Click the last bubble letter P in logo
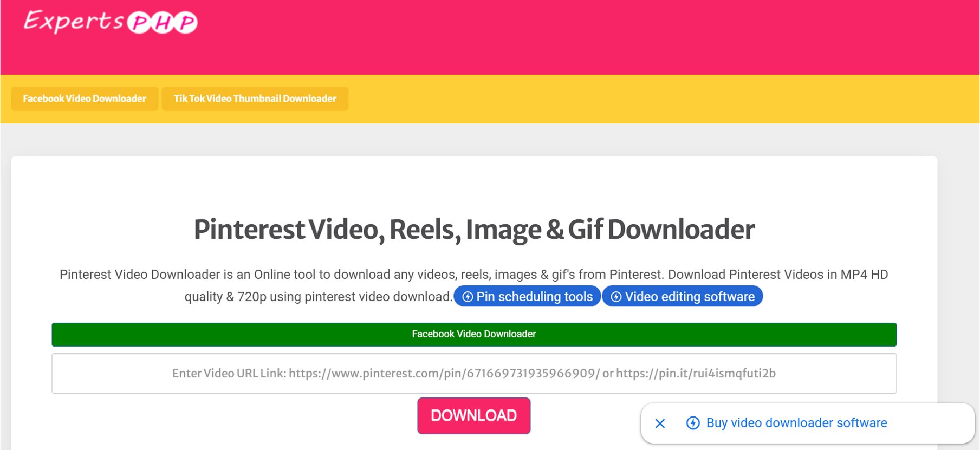The width and height of the screenshot is (980, 450). click(x=186, y=23)
